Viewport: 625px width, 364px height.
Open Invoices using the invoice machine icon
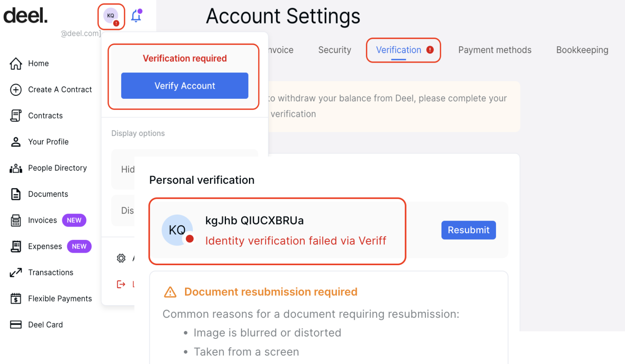pyautogui.click(x=16, y=220)
